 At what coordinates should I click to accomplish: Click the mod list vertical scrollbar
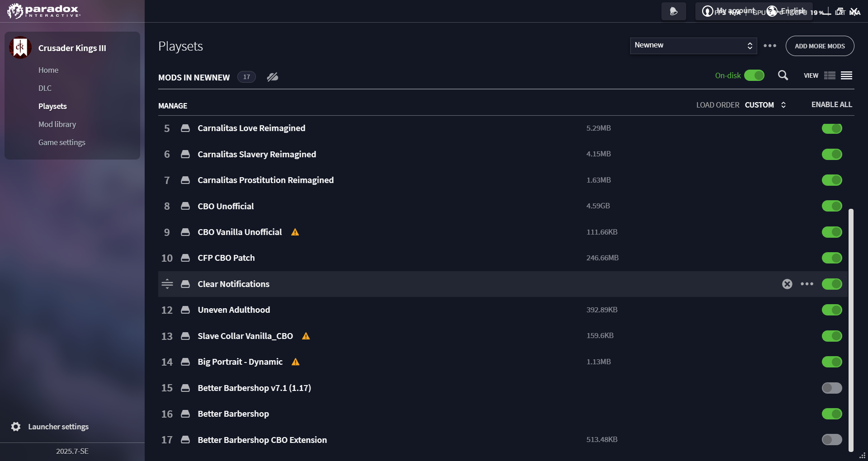tap(851, 330)
